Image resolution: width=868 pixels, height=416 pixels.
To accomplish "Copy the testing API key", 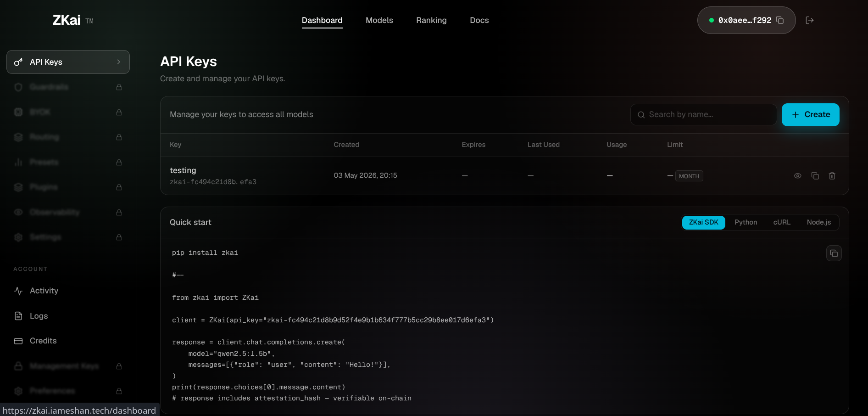I will click(815, 176).
